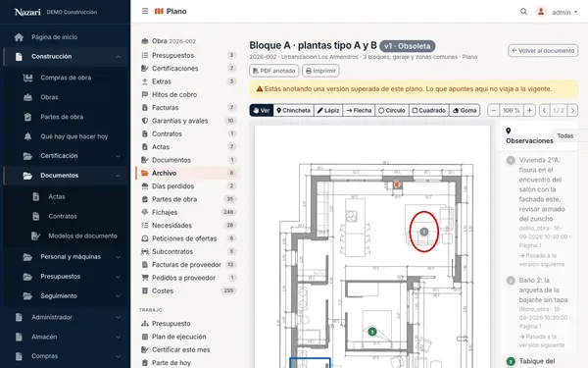Open the admin user avatar
This screenshot has width=588, height=368.
coord(541,12)
